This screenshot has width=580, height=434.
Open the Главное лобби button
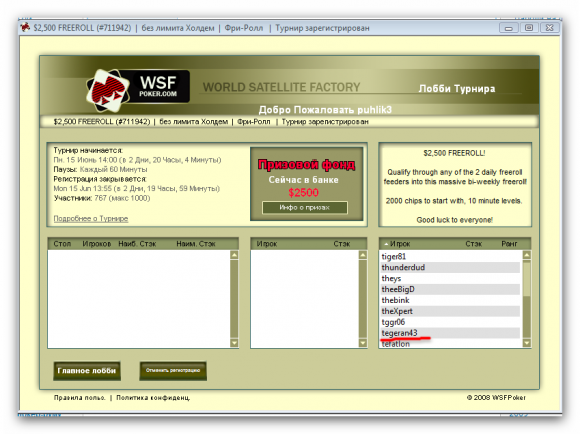coord(87,371)
